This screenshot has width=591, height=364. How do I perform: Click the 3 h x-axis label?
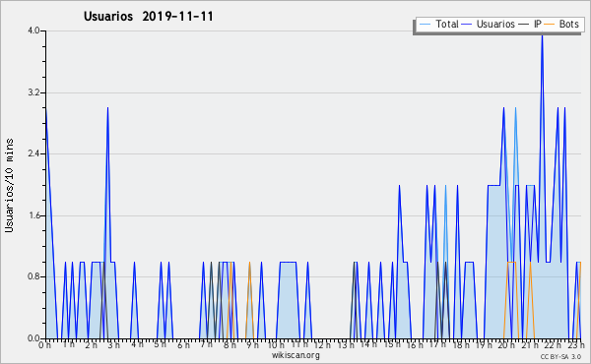[114, 345]
